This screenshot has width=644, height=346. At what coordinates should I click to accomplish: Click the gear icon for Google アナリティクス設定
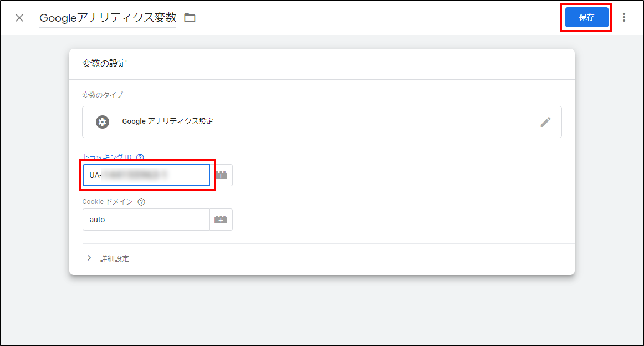(102, 122)
